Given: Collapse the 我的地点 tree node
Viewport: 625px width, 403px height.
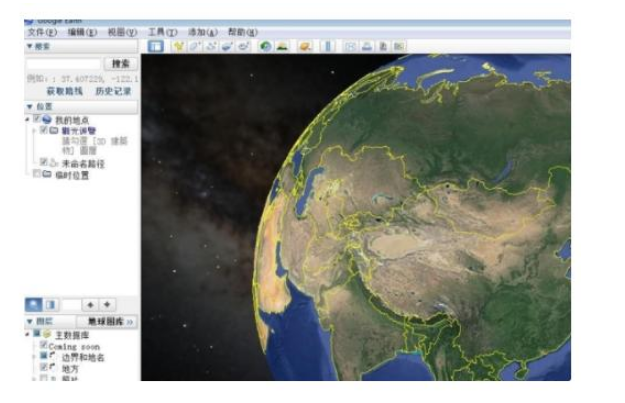Looking at the screenshot, I should pos(28,119).
